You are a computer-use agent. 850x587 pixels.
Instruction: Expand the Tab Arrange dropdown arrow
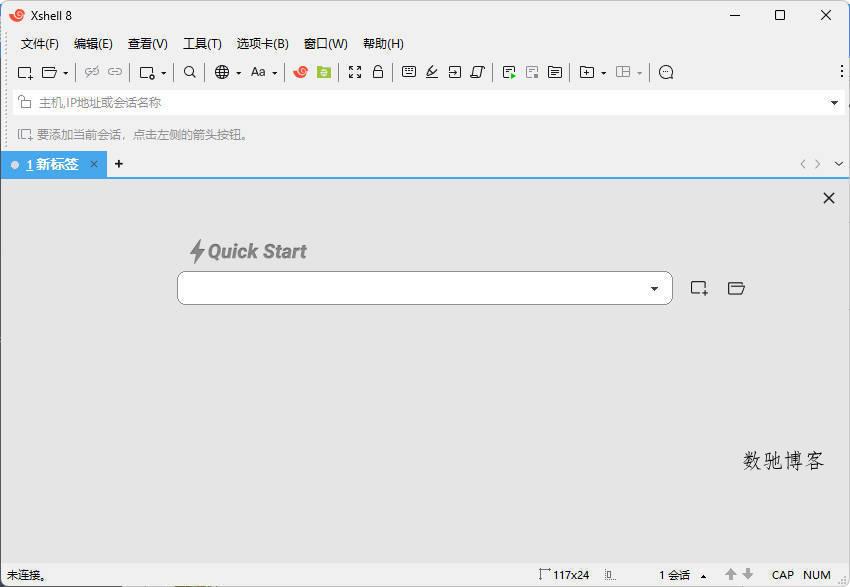[x=640, y=73]
